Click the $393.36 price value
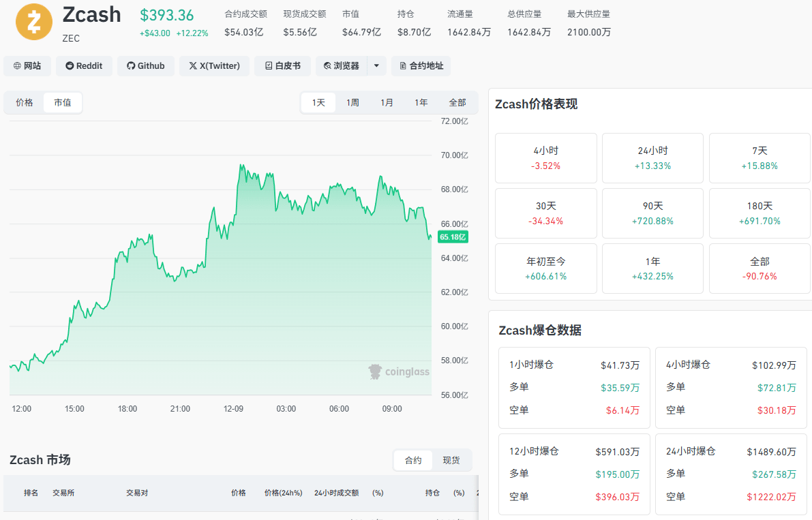 coord(167,16)
